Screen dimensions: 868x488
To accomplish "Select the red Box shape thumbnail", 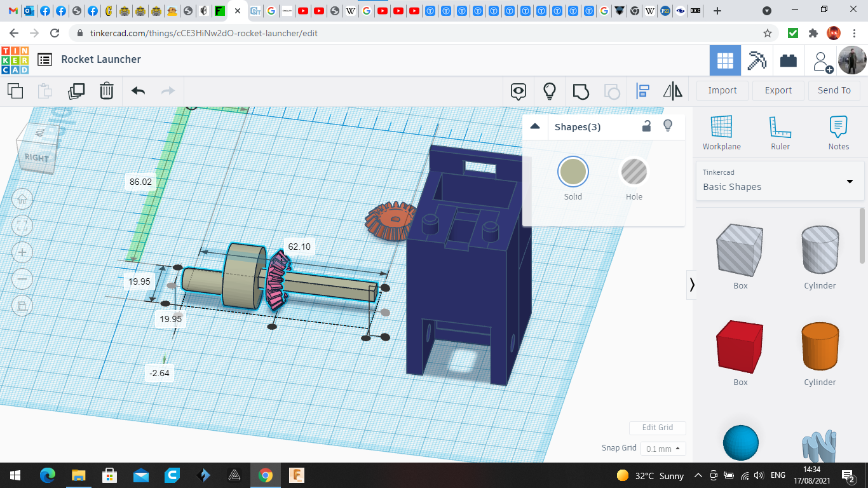I will pos(740,347).
